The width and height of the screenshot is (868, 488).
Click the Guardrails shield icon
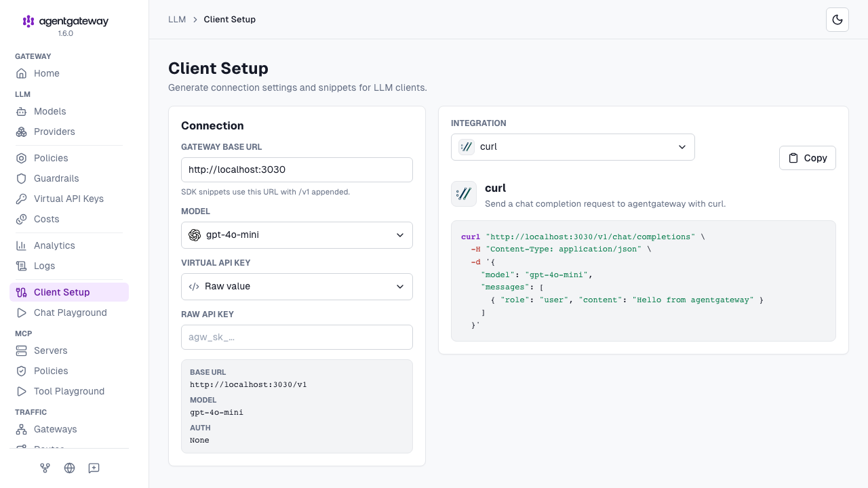point(22,178)
